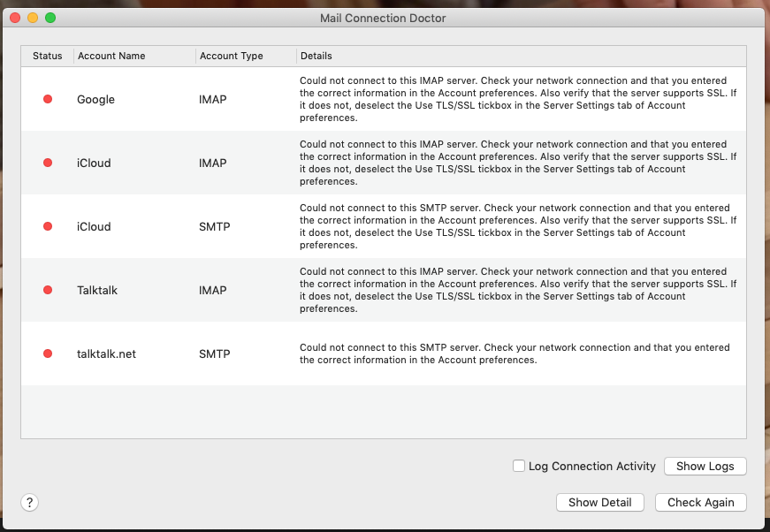Click the Talktalk IMAP red status dot
Image resolution: width=770 pixels, height=532 pixels.
coord(48,290)
